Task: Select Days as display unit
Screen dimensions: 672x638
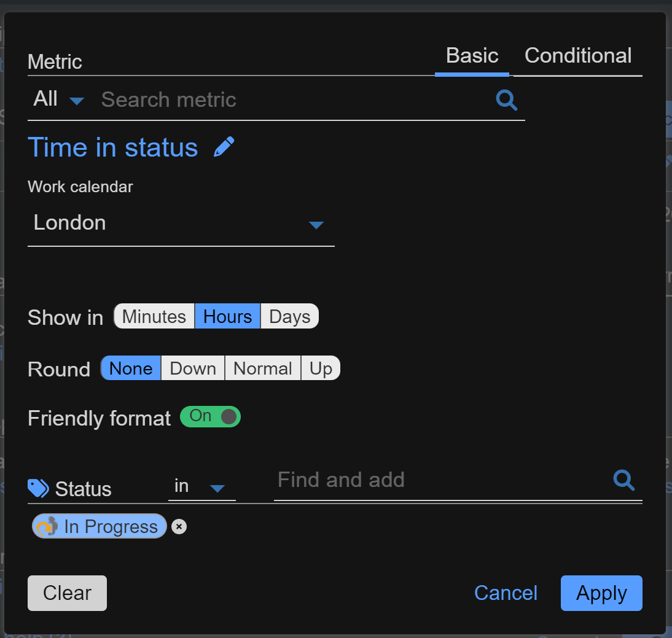Action: [289, 317]
